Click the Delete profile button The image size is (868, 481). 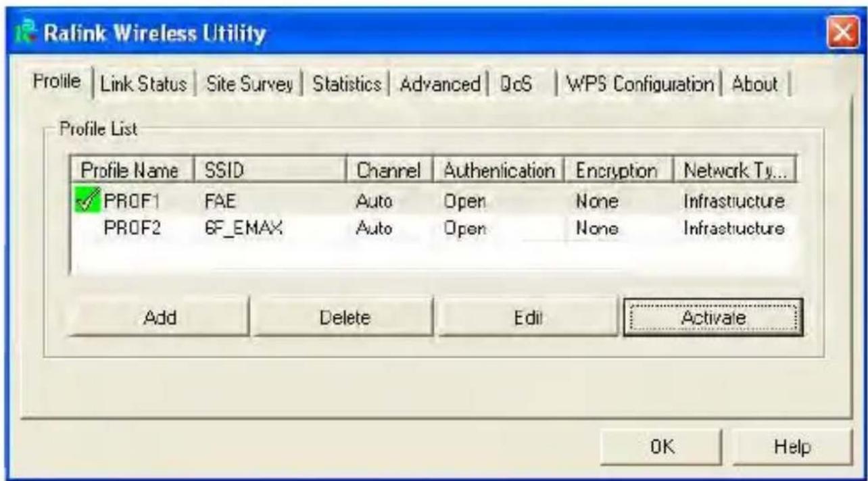point(344,316)
